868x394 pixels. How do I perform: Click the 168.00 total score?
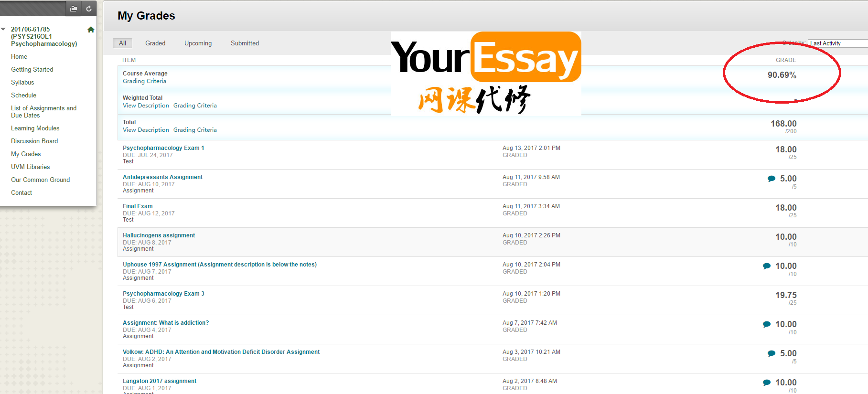click(x=783, y=124)
